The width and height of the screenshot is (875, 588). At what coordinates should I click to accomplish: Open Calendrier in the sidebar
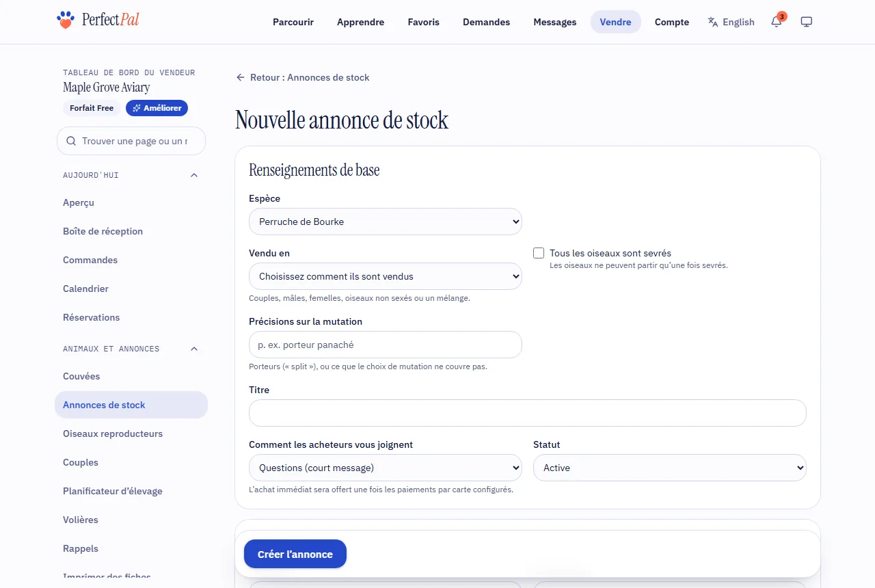coord(131,289)
